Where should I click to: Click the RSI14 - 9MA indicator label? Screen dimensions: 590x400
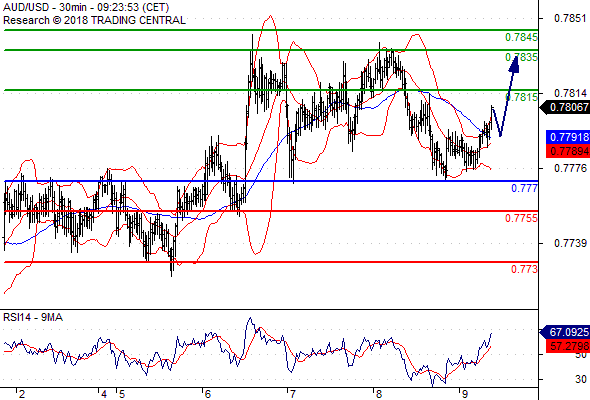click(33, 317)
